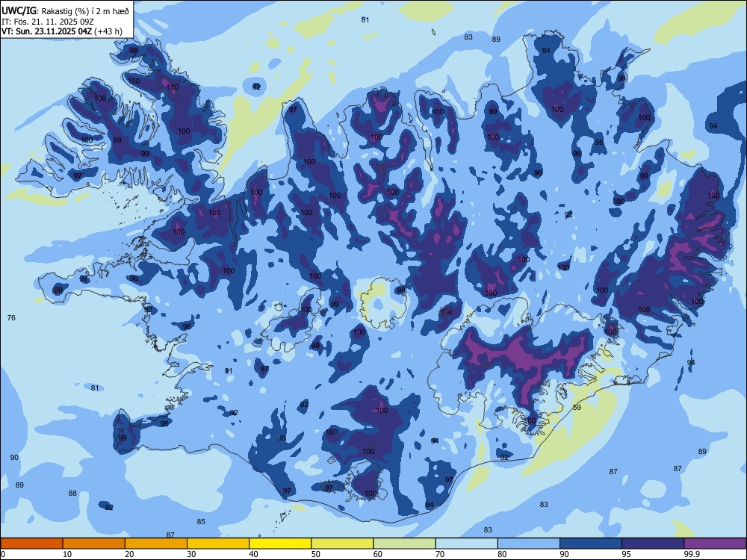
Task: Click the 'IT: Fös. 21. 11. 2025 09Z' line
Action: (x=48, y=22)
